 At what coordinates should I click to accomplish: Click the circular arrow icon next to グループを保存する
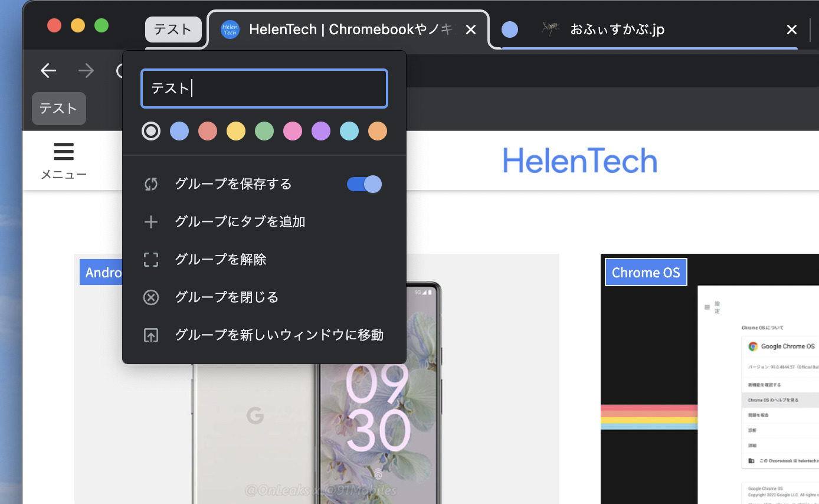pos(151,184)
